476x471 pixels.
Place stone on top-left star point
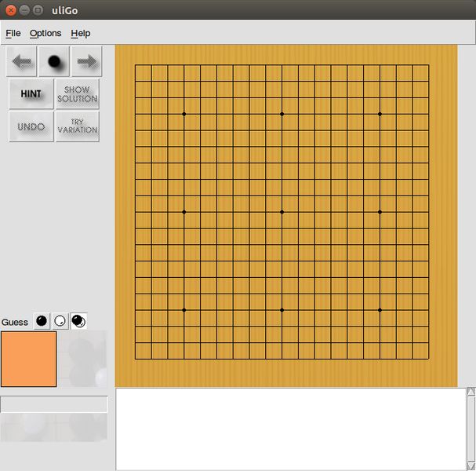pos(184,114)
